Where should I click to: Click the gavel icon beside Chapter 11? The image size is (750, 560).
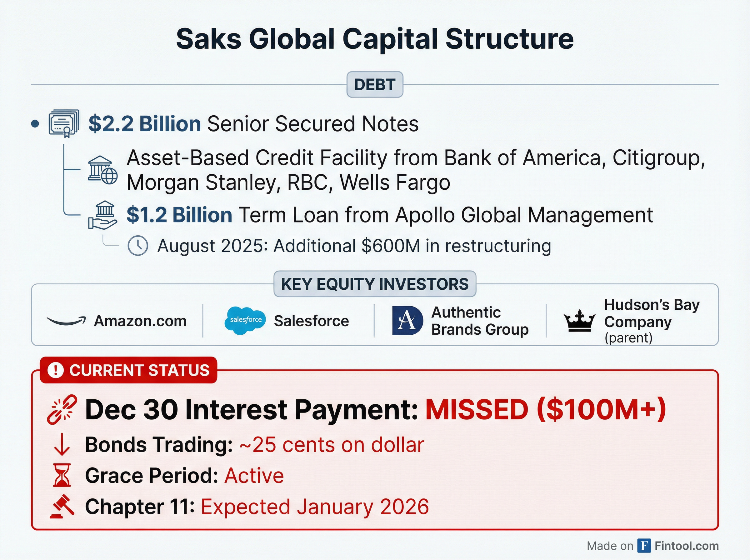(62, 507)
